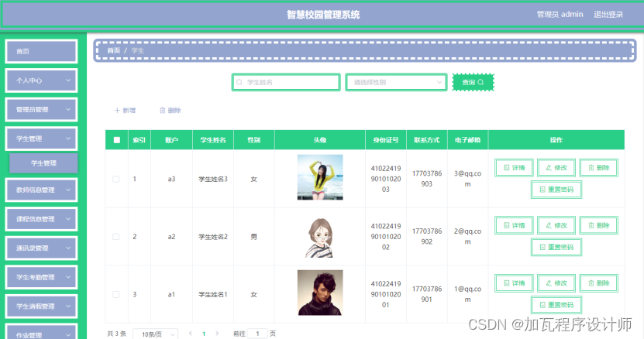Tick the checkbox for row a3
Image resolution: width=644 pixels, height=339 pixels.
pos(116,179)
